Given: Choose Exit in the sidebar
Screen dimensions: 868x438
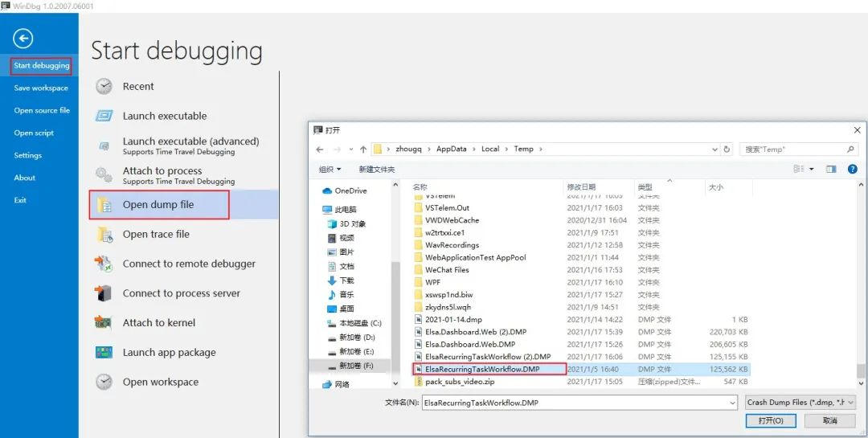Looking at the screenshot, I should pos(20,200).
